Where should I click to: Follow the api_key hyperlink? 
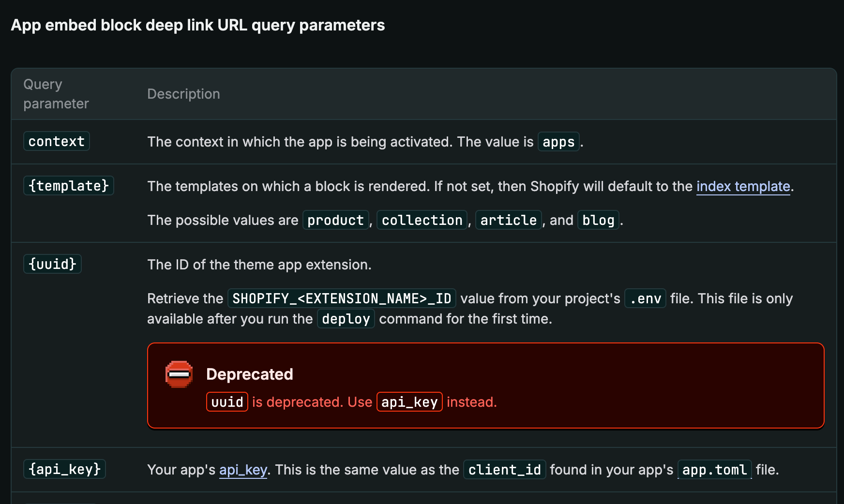(243, 470)
